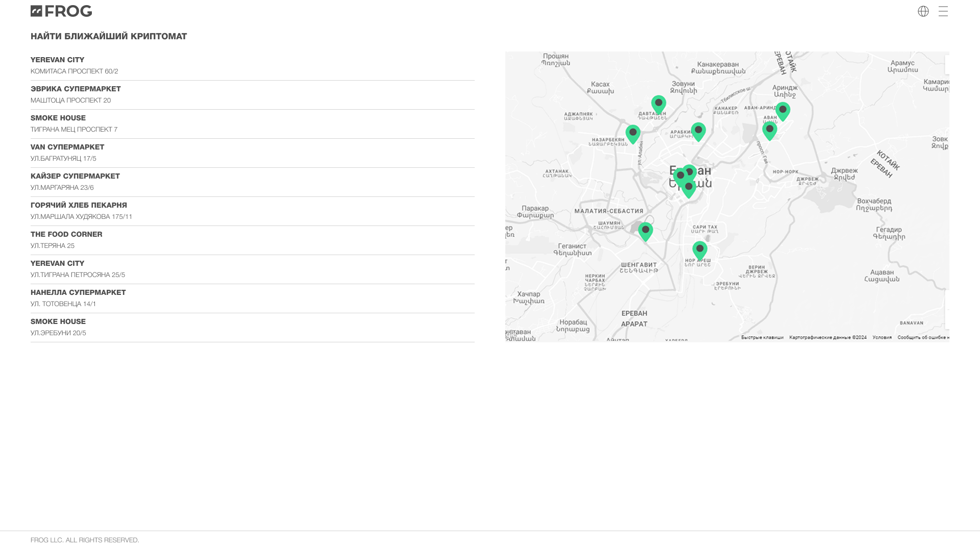Viewport: 980px width, 551px height.
Task: Select Yerevan City on Komitas Avenue 60/2
Action: [x=57, y=60]
